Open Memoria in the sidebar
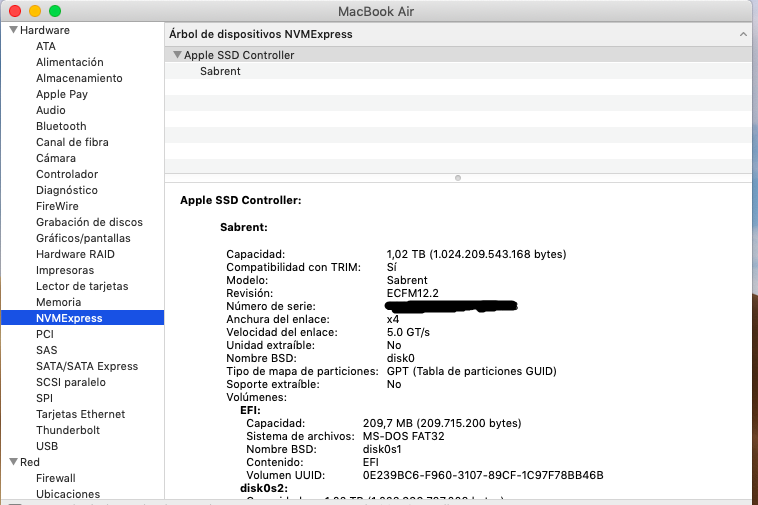The width and height of the screenshot is (758, 505). [x=58, y=302]
